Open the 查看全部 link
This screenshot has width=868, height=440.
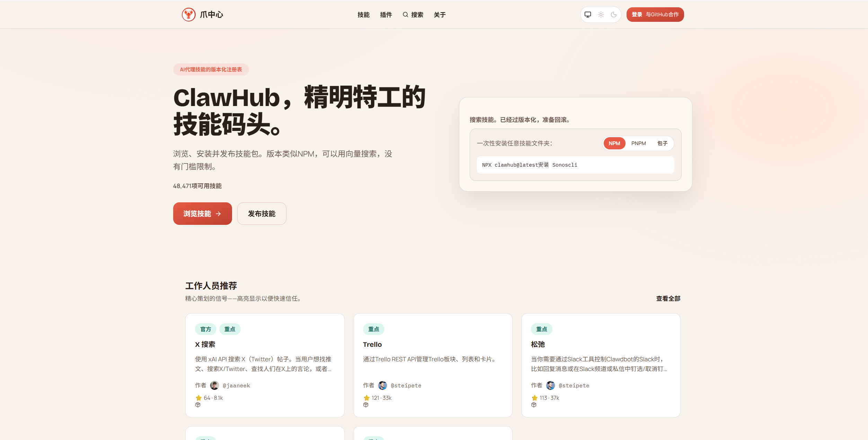668,299
